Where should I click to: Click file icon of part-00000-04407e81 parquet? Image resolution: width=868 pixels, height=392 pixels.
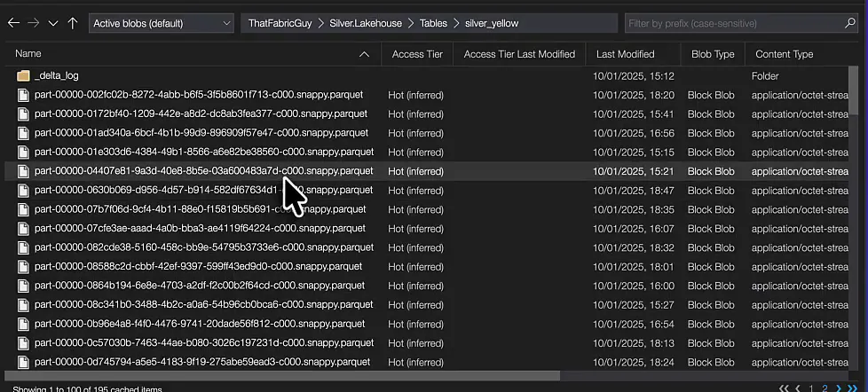23,171
